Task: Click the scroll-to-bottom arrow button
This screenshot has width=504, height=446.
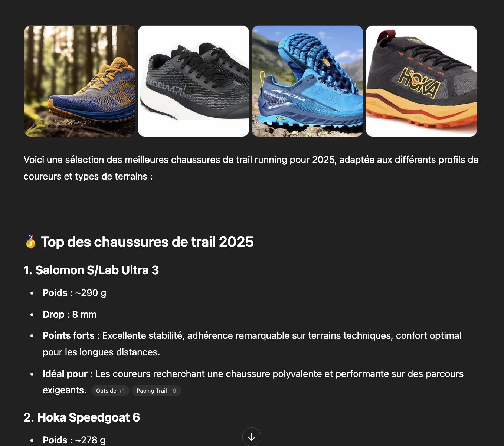Action: point(252,437)
